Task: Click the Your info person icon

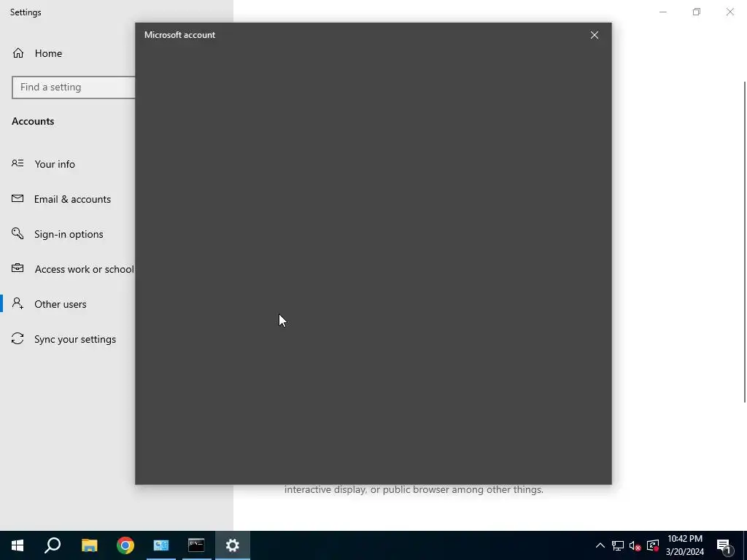Action: pos(18,163)
